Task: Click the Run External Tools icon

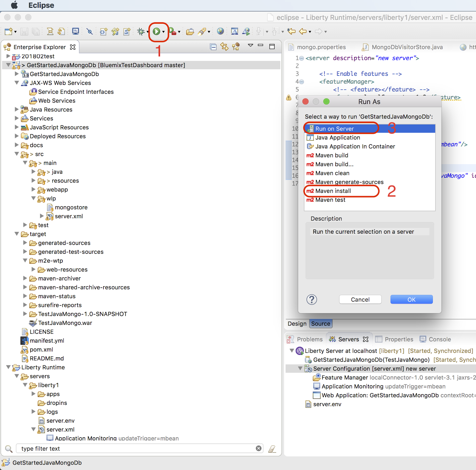Action: [x=173, y=31]
